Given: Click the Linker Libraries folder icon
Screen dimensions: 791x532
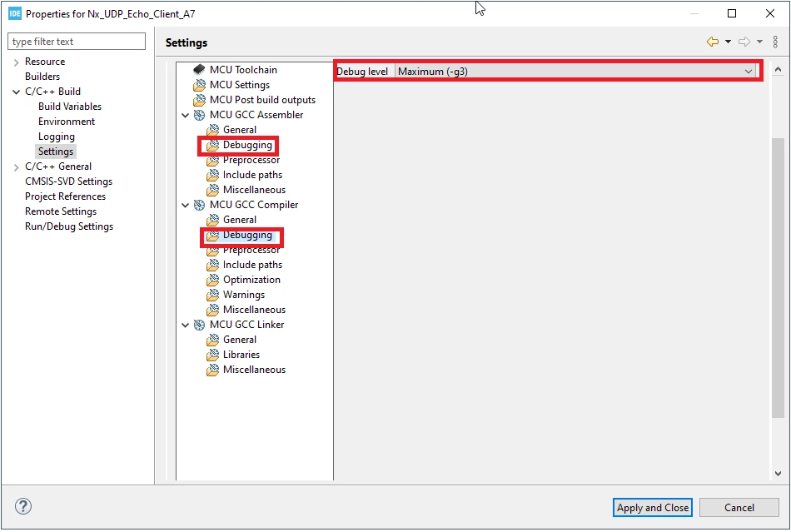Looking at the screenshot, I should click(213, 355).
